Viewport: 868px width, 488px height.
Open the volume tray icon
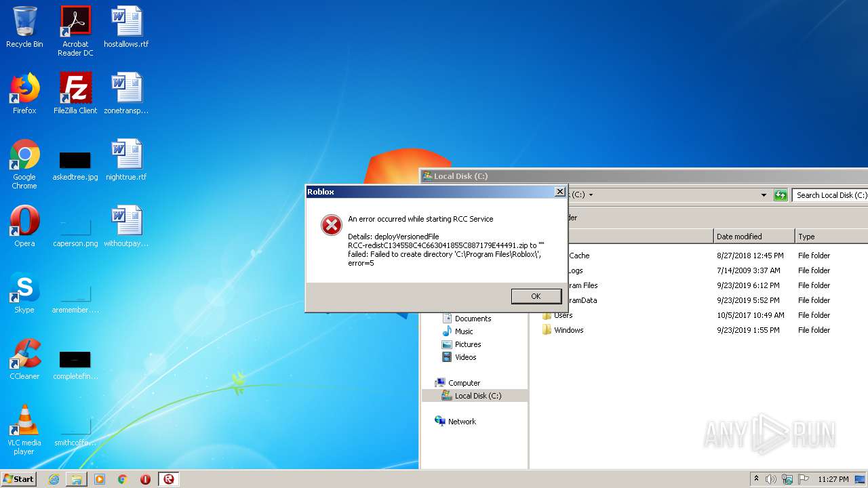pyautogui.click(x=771, y=479)
